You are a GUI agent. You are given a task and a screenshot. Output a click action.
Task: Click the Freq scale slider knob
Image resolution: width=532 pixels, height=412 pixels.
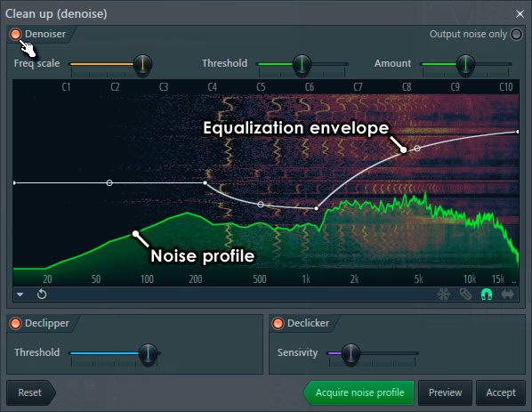(x=142, y=64)
